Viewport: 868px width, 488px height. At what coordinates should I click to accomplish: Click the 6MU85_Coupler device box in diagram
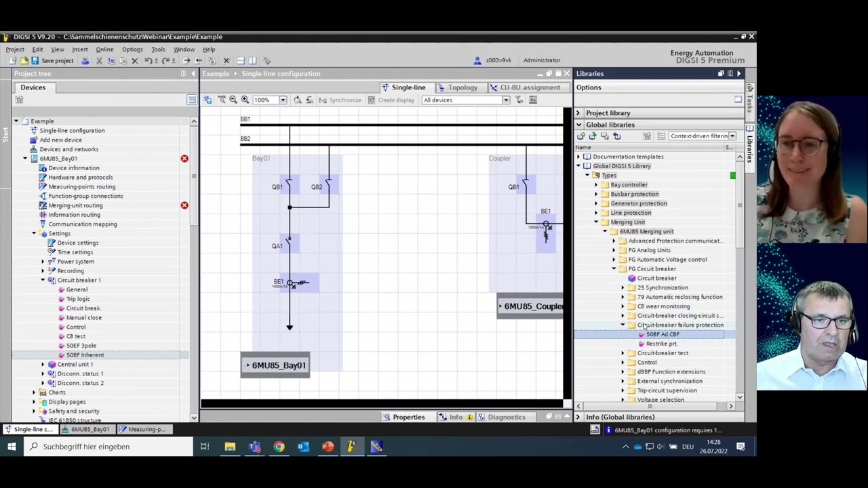[530, 306]
